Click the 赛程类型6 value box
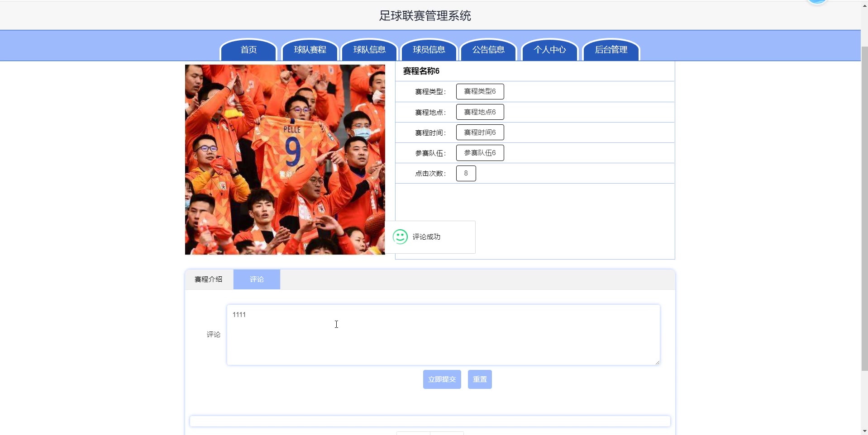This screenshot has width=868, height=435. [480, 91]
